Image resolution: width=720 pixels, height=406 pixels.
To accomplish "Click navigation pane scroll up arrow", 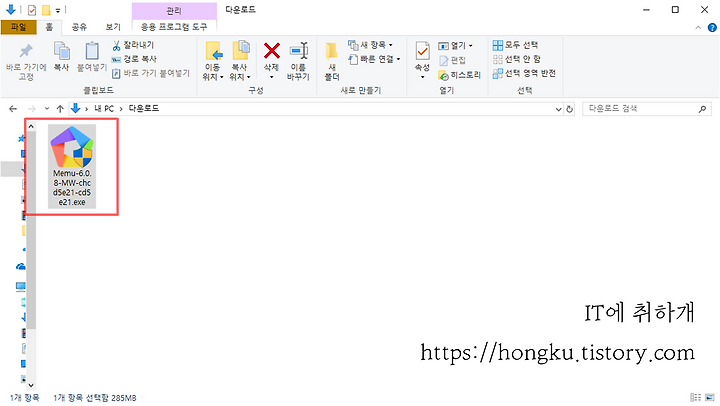I will (x=31, y=126).
